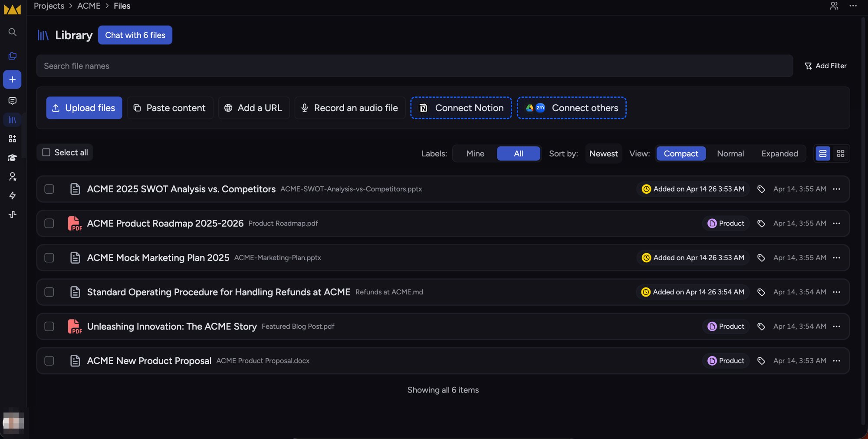Click the Product label on ACME Product Roadmap row
Viewport: 868px width, 439px height.
(x=726, y=224)
